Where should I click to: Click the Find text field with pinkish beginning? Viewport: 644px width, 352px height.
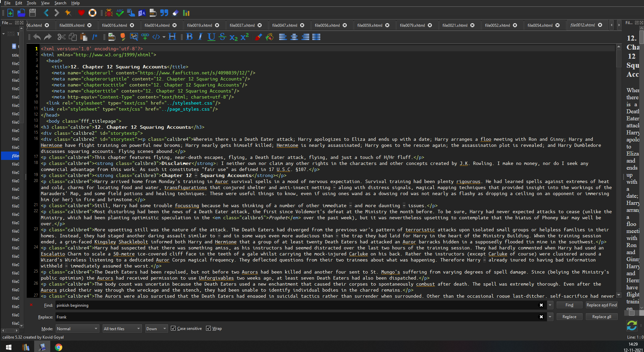[295, 305]
